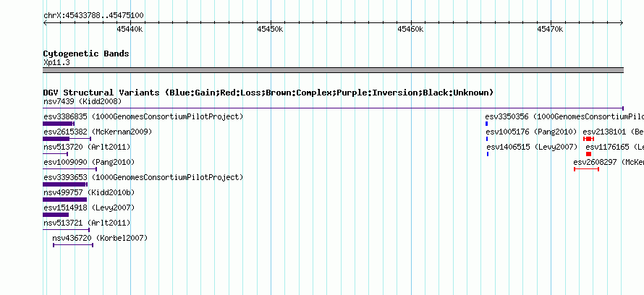Open variant esv3386835 label
The width and height of the screenshot is (644, 295).
143,116
